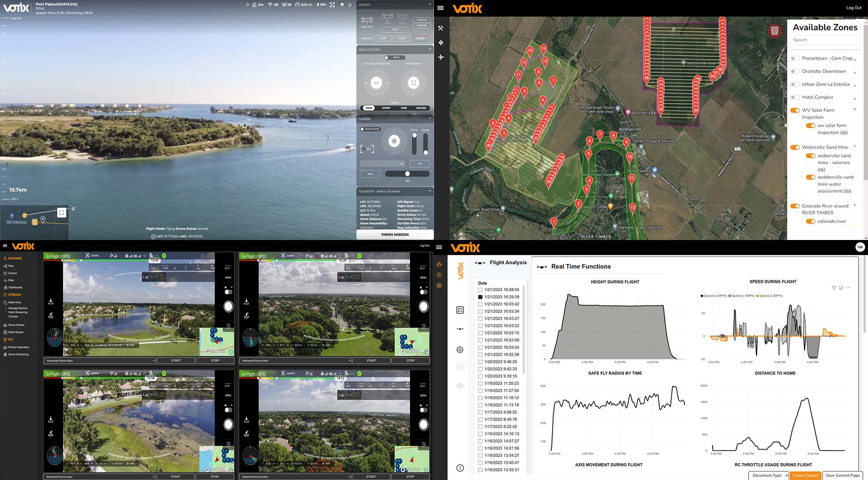The image size is (868, 480).
Task: Toggle the WV Solar Farm Inspection zone
Action: point(795,110)
